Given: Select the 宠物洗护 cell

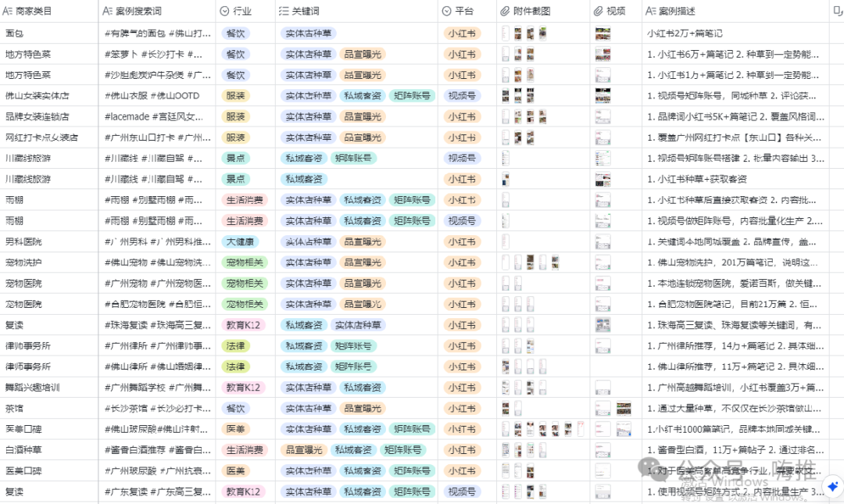Looking at the screenshot, I should tap(49, 263).
